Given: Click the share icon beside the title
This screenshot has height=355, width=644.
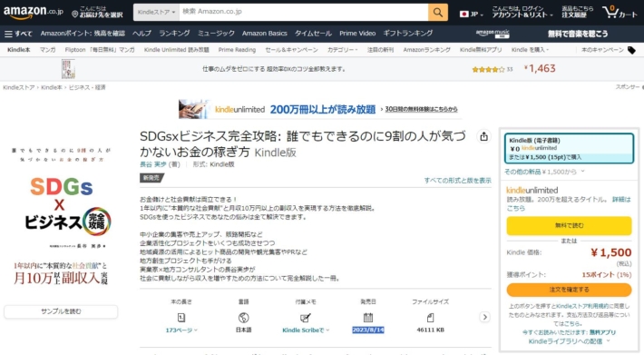Looking at the screenshot, I should pyautogui.click(x=483, y=136).
